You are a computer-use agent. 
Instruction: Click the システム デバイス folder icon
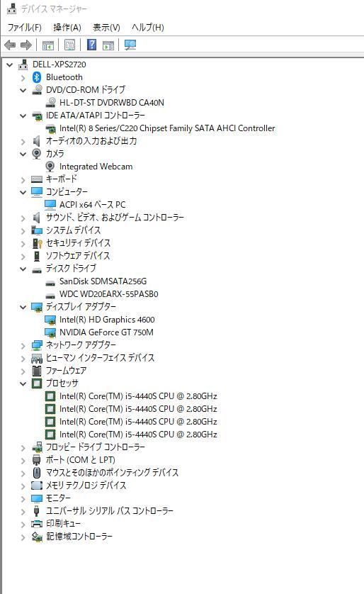point(37,230)
